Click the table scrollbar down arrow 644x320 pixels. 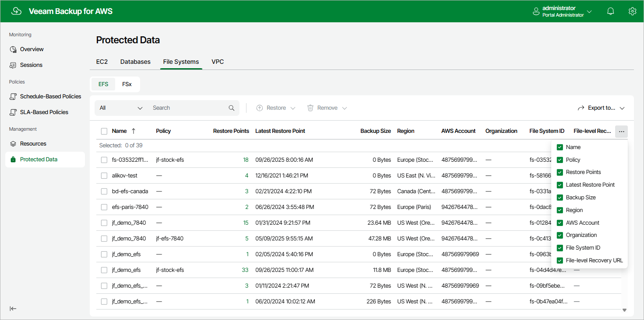click(625, 310)
